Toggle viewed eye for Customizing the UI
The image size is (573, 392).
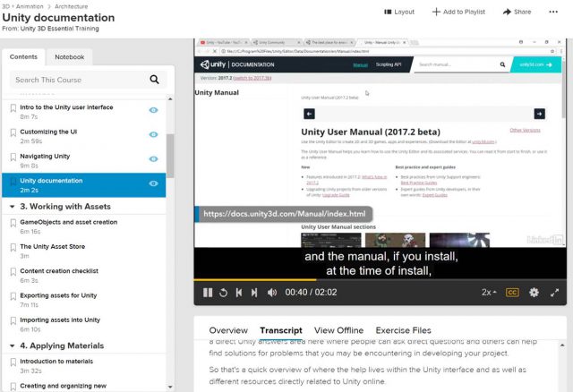pos(153,134)
